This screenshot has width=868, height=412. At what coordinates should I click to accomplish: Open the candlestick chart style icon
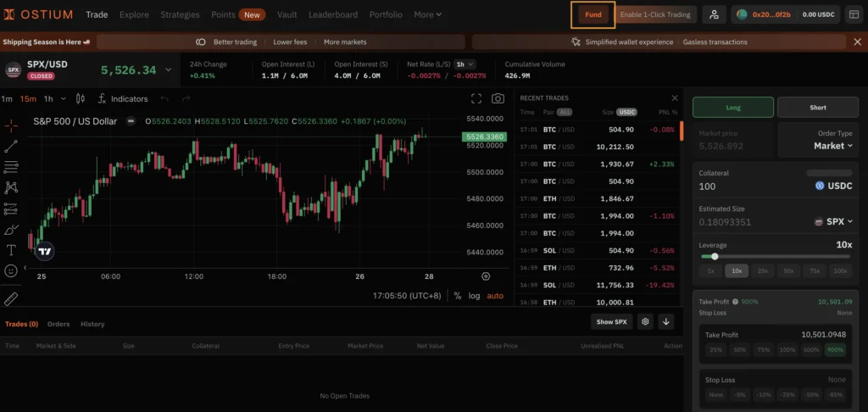click(x=81, y=98)
